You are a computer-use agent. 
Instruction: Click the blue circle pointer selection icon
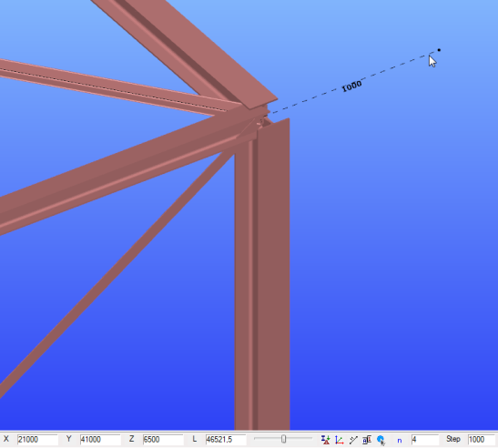381,440
